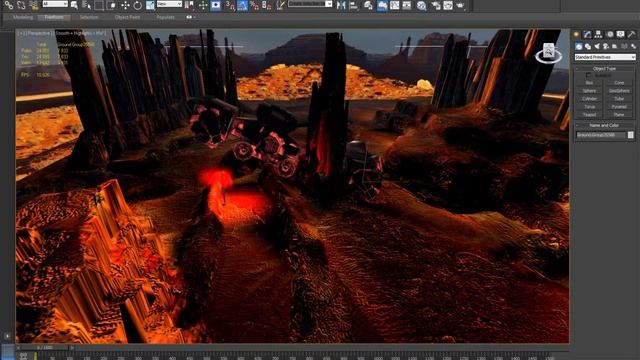Toggle Keyboard Shortcut Override button

(x=216, y=5)
